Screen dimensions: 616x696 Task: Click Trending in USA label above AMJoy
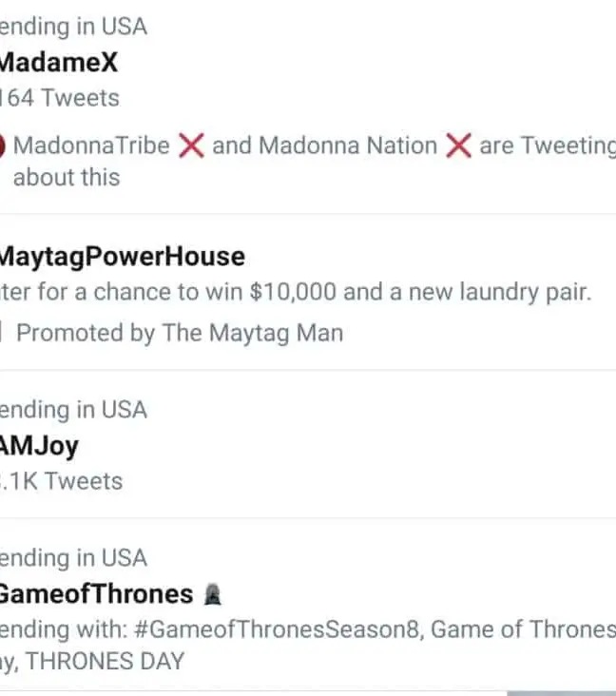(x=74, y=410)
